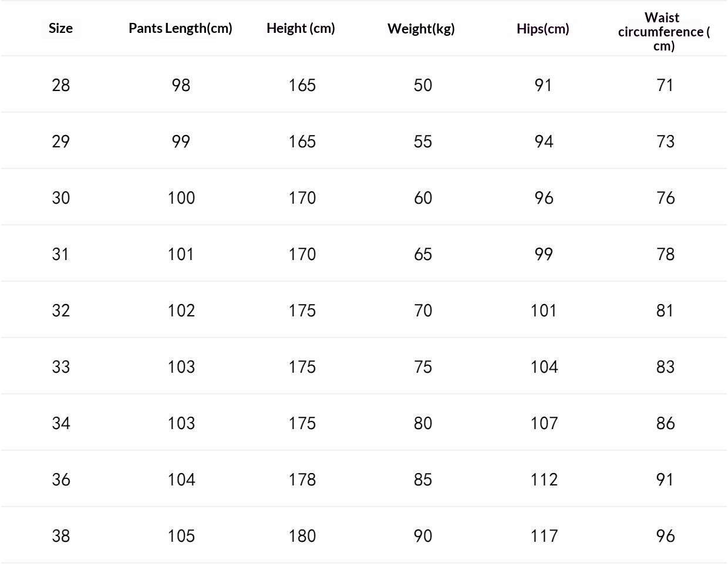
Task: Select the hips value 101
Action: click(x=543, y=310)
